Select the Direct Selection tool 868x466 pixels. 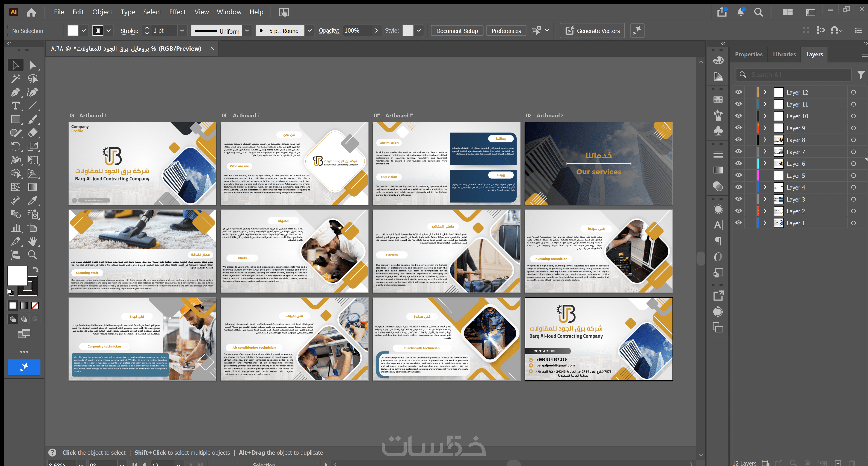click(33, 65)
